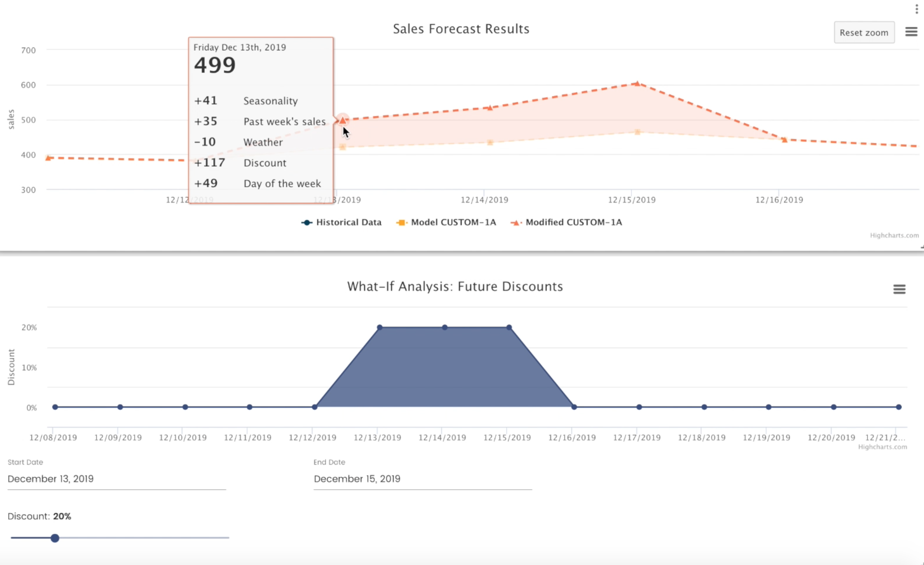924x565 pixels.
Task: Click the 0% discount point at 12/18/2019
Action: pos(704,407)
